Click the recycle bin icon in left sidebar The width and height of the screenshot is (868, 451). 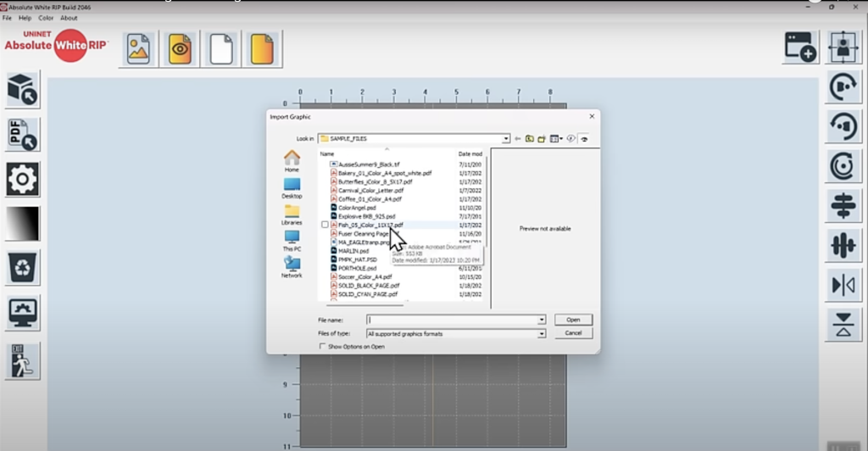click(23, 268)
